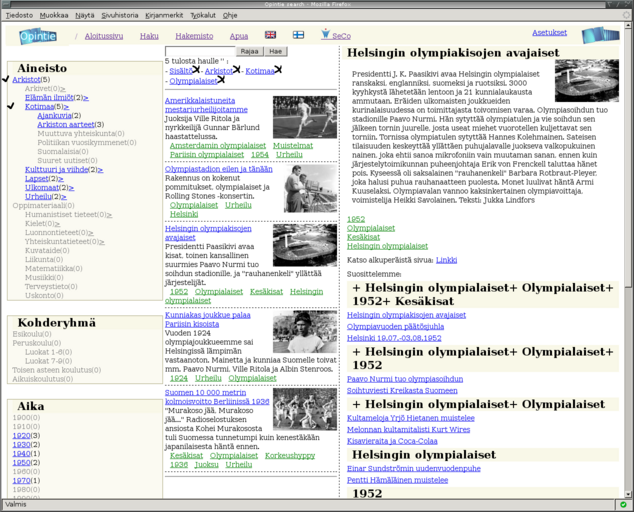Viewport: 634px width, 512px height.
Task: Open stadium thumbnail in results list
Action: [305, 245]
